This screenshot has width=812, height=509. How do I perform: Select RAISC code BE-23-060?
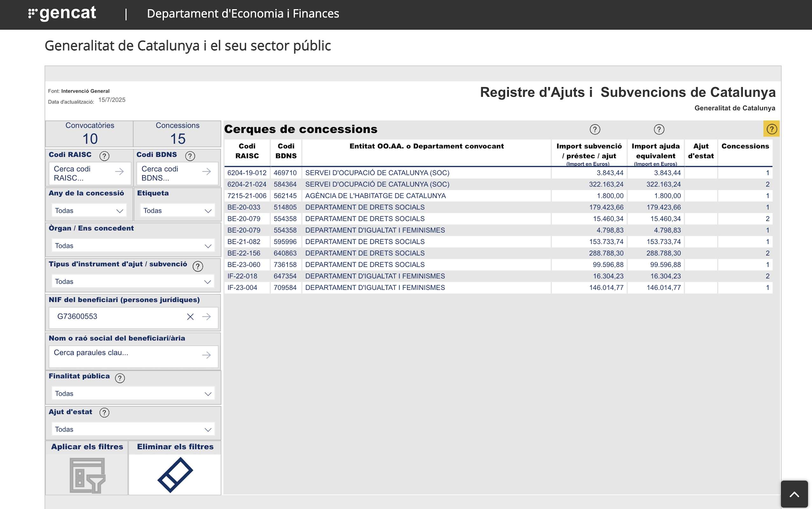point(244,265)
